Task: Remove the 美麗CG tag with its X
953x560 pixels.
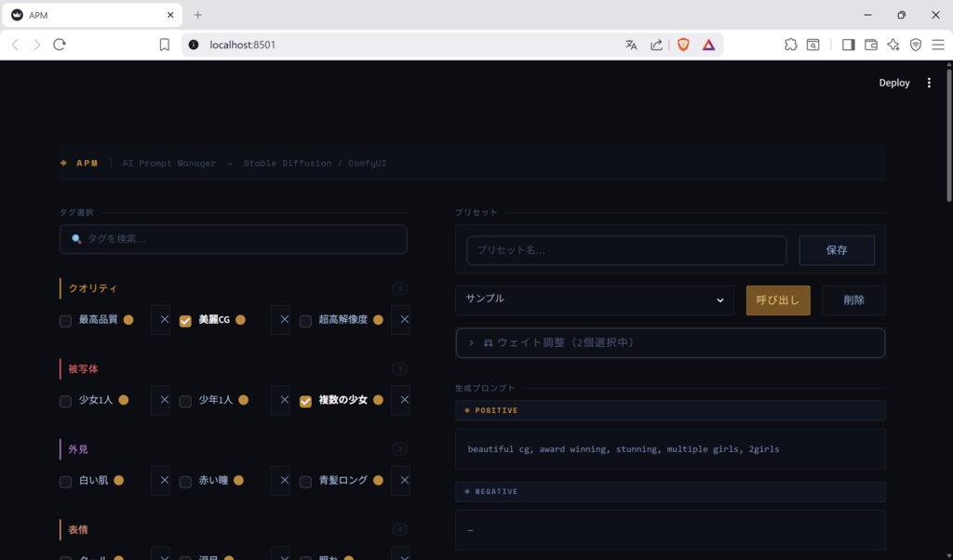Action: (x=280, y=319)
